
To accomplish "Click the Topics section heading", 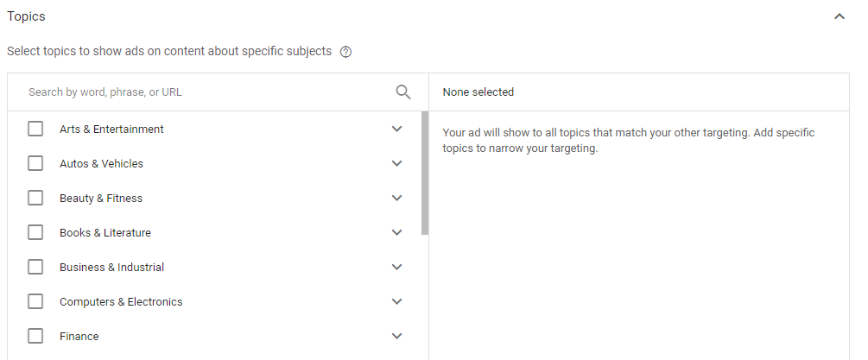I will click(x=26, y=16).
